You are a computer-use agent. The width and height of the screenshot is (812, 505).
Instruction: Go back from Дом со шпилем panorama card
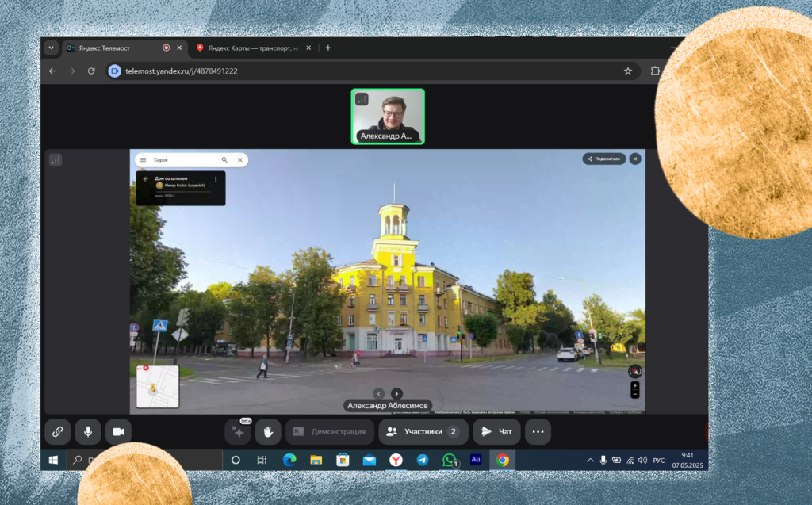(x=146, y=179)
